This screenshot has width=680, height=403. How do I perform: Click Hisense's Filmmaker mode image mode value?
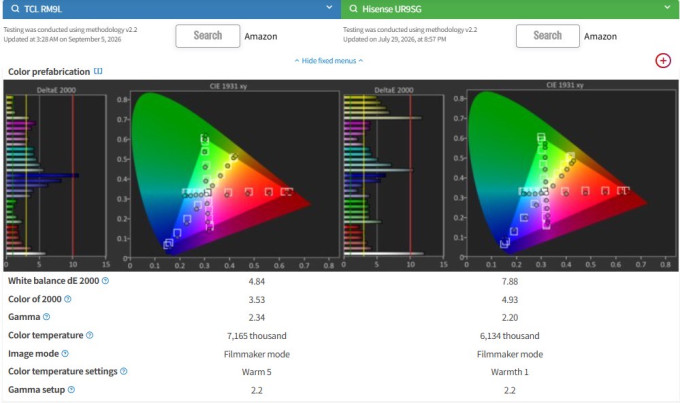coord(510,354)
